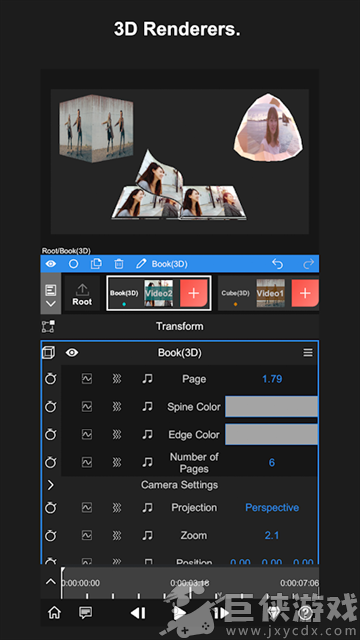Click audio note icon for Page
360x640 pixels.
coord(147,379)
